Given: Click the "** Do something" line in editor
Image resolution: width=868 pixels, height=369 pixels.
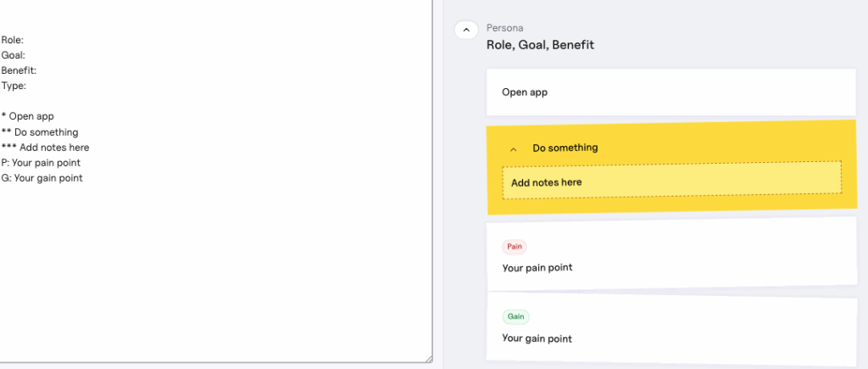Looking at the screenshot, I should pyautogui.click(x=40, y=132).
